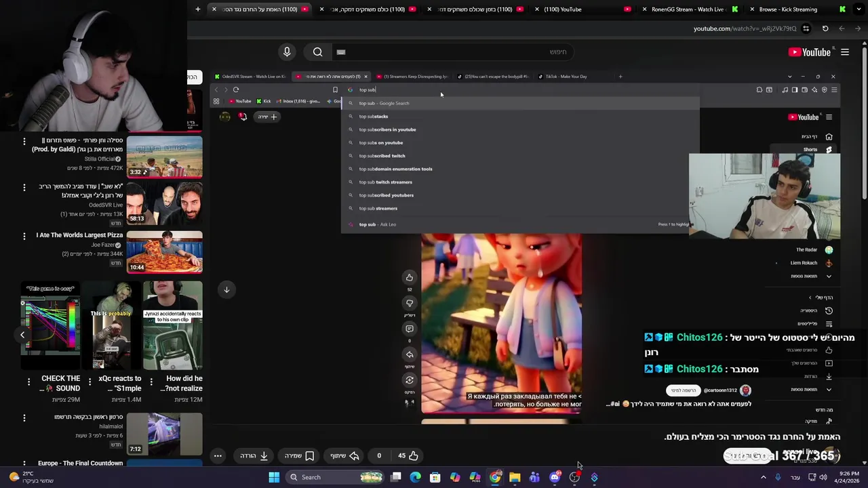Open the site settings icon beside the URL
The height and width of the screenshot is (488, 868).
click(806, 28)
